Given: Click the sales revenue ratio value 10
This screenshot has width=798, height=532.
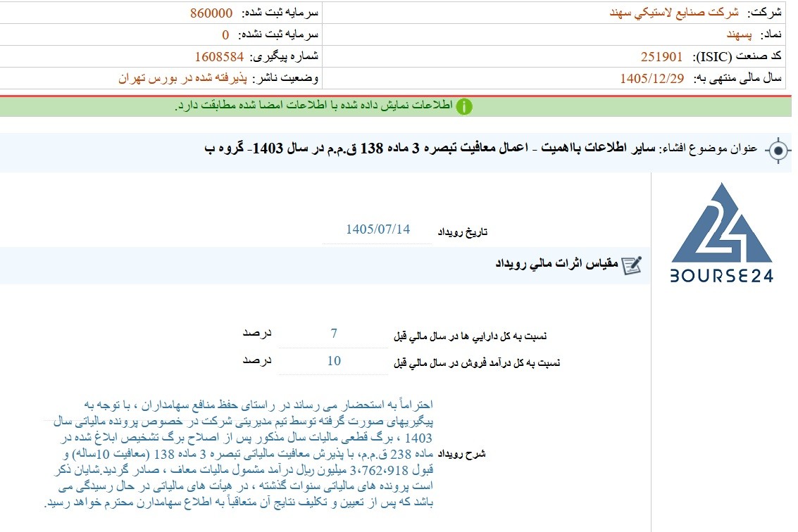Looking at the screenshot, I should pos(333,360).
